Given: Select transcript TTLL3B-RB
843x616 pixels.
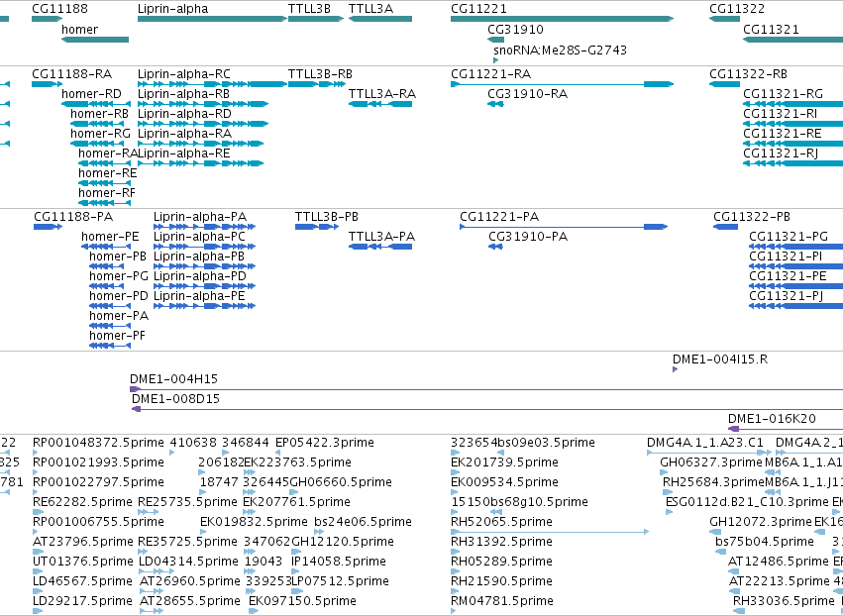Looking at the screenshot, I should tap(316, 84).
